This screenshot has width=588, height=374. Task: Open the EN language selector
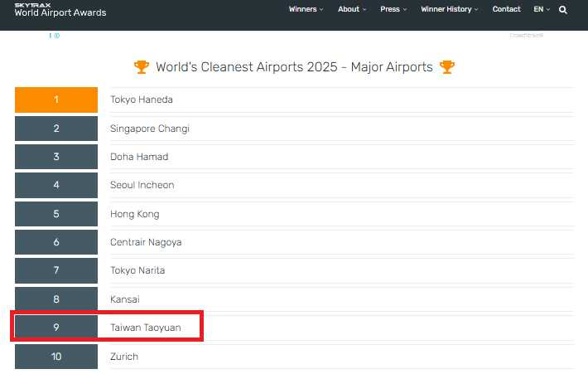542,9
